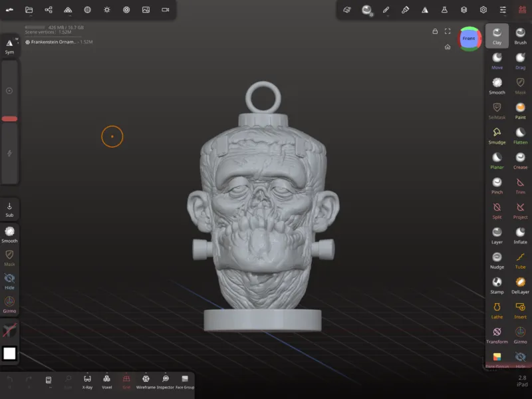
Task: Toggle the Sub subtract mode
Action: click(x=9, y=209)
